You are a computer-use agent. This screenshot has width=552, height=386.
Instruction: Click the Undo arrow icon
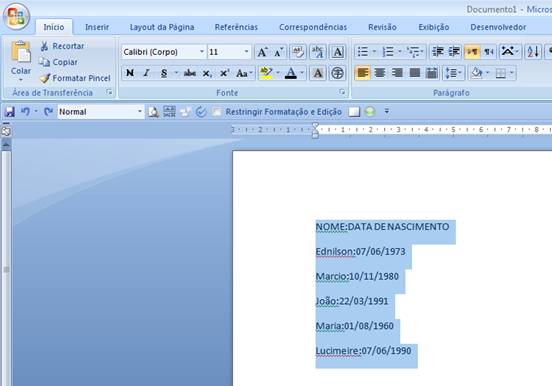pyautogui.click(x=25, y=112)
